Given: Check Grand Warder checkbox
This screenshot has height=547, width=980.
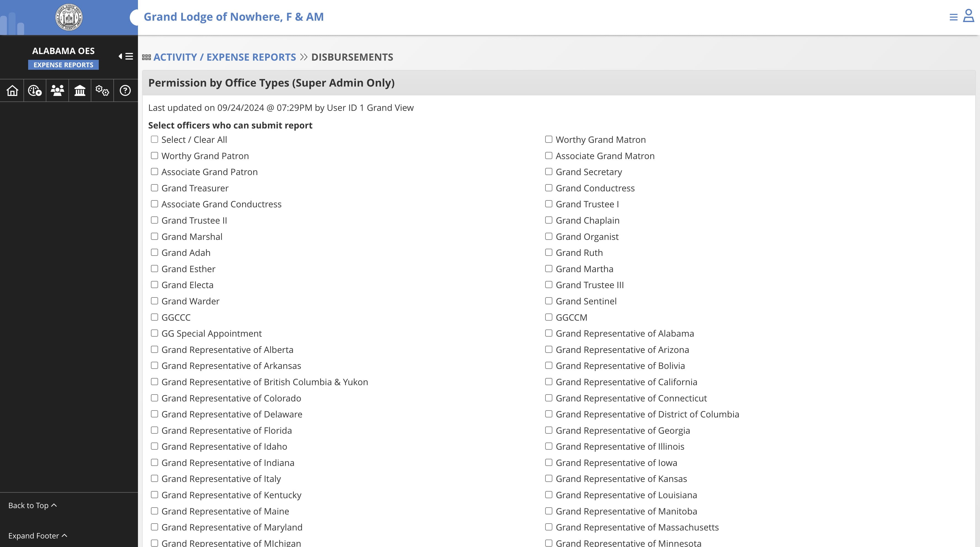Looking at the screenshot, I should point(155,301).
